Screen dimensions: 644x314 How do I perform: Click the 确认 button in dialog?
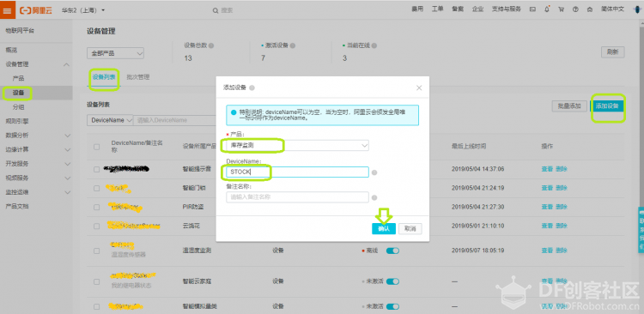coord(384,228)
